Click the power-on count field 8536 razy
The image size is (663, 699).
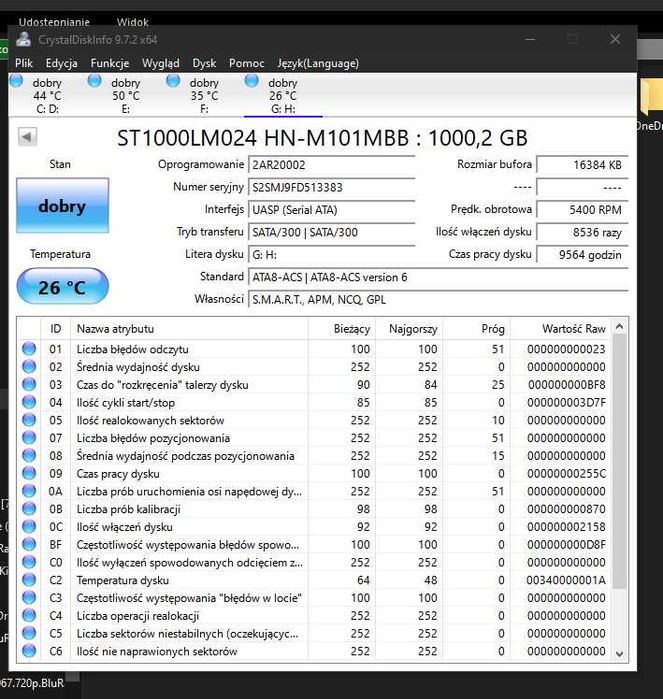tap(582, 232)
